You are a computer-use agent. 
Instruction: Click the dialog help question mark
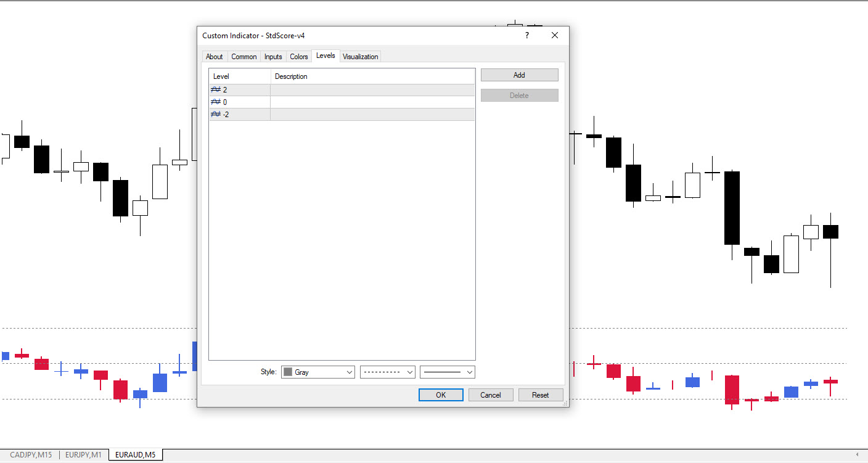(527, 36)
